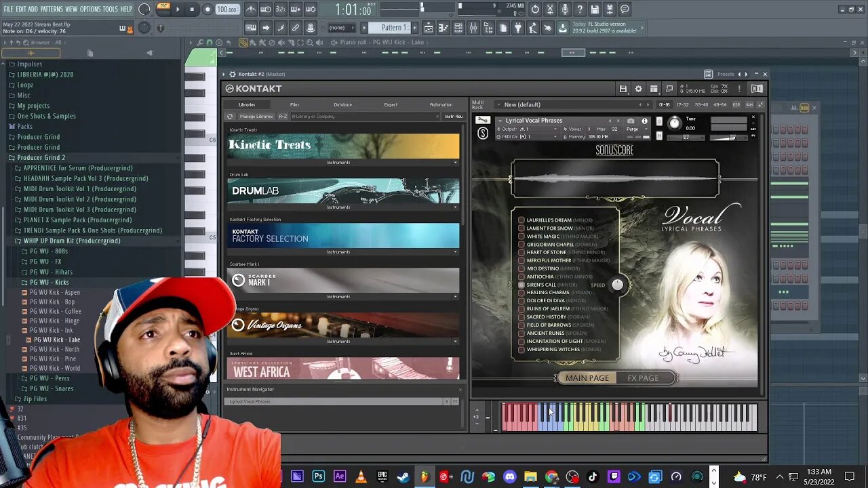Click the Kontakt exclamation warning icon
Image resolution: width=868 pixels, height=488 pixels.
coord(739,89)
